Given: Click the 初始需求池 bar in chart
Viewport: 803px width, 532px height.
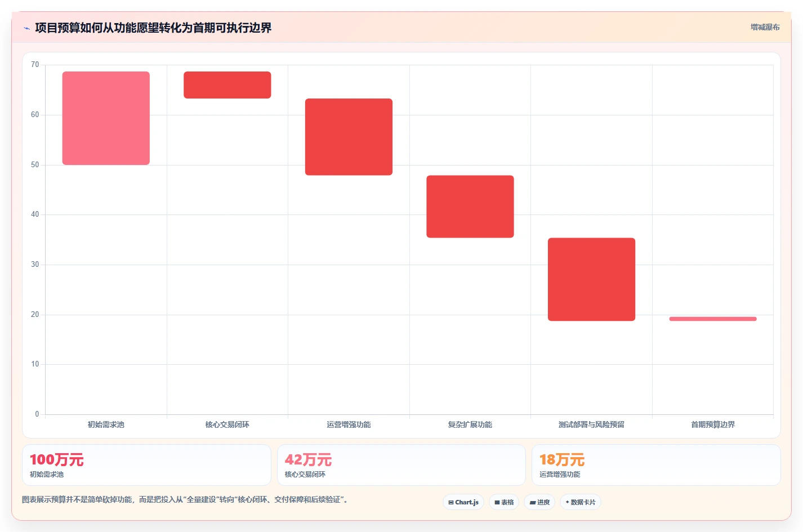Looking at the screenshot, I should [106, 118].
